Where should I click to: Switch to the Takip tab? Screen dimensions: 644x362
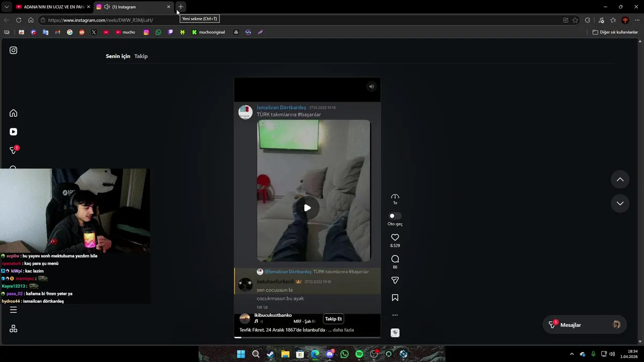(x=141, y=56)
